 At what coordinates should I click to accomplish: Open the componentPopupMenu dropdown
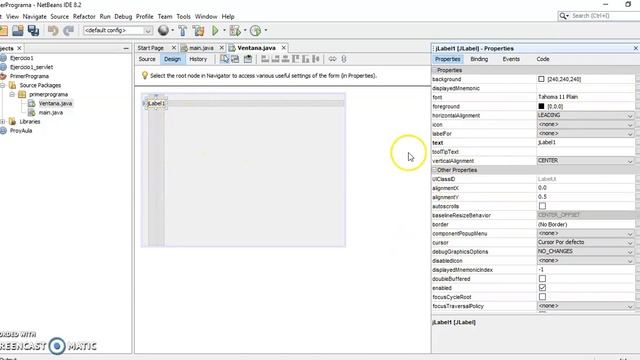(585, 233)
